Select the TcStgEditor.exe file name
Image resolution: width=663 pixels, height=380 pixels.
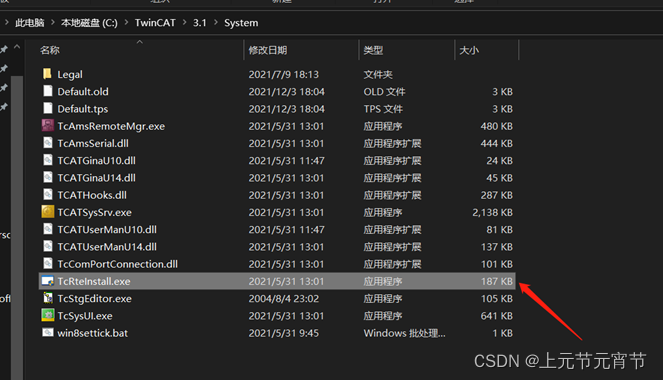click(x=94, y=299)
